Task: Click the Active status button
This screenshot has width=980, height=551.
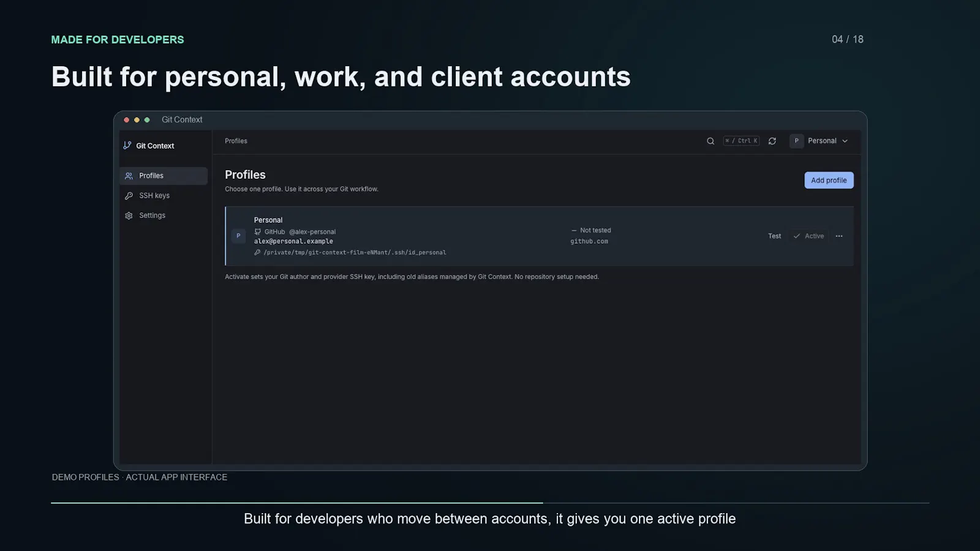Action: (x=809, y=236)
